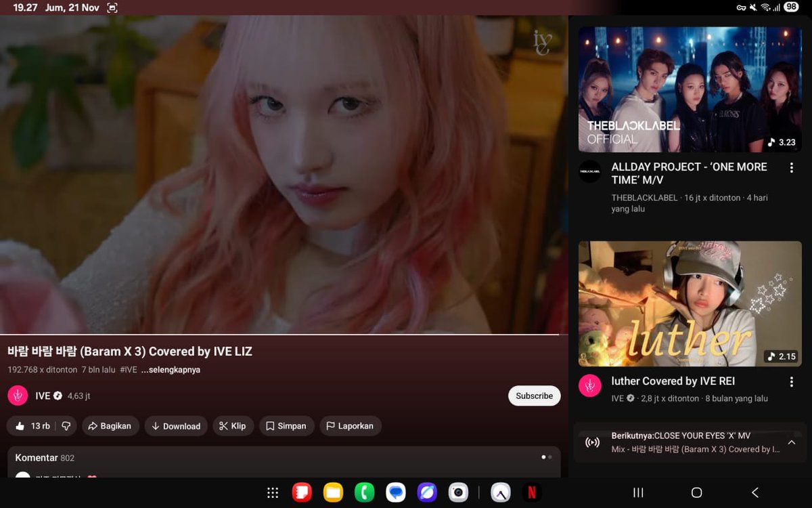Launch the red notes app in taskbar

point(302,492)
